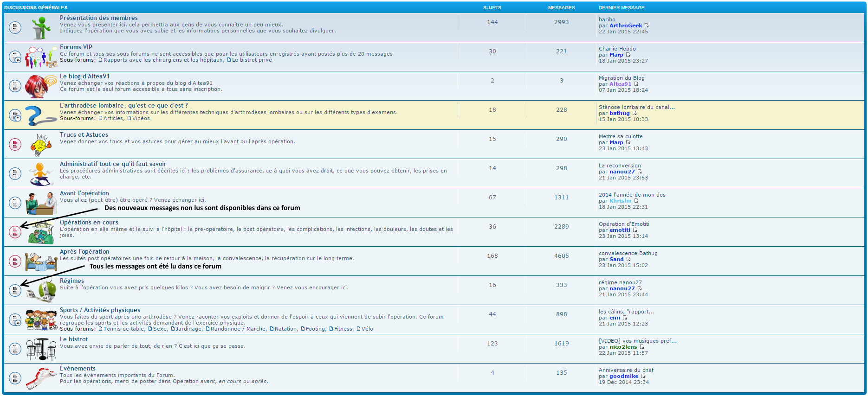
Task: Open Administratif tout ce qu'il faut savoir
Action: (113, 164)
